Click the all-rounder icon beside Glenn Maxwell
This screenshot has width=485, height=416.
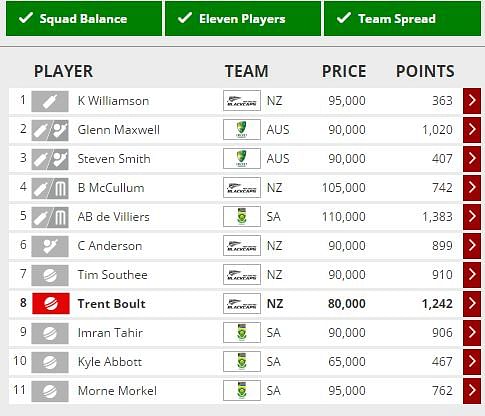[50, 130]
